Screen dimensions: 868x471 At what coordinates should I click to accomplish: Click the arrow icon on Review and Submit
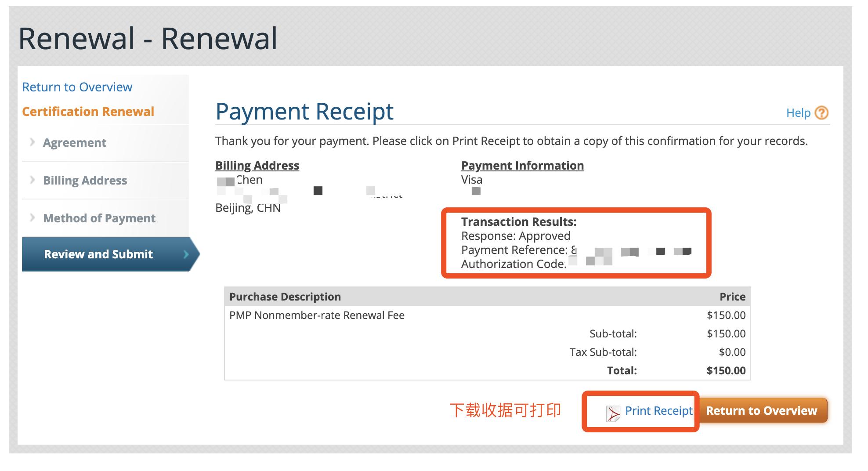point(186,254)
